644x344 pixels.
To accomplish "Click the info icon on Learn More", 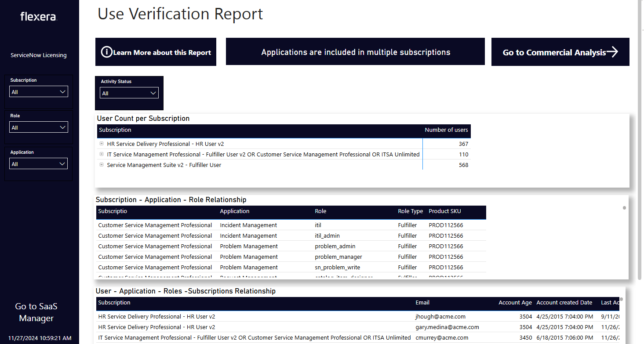I will [106, 52].
